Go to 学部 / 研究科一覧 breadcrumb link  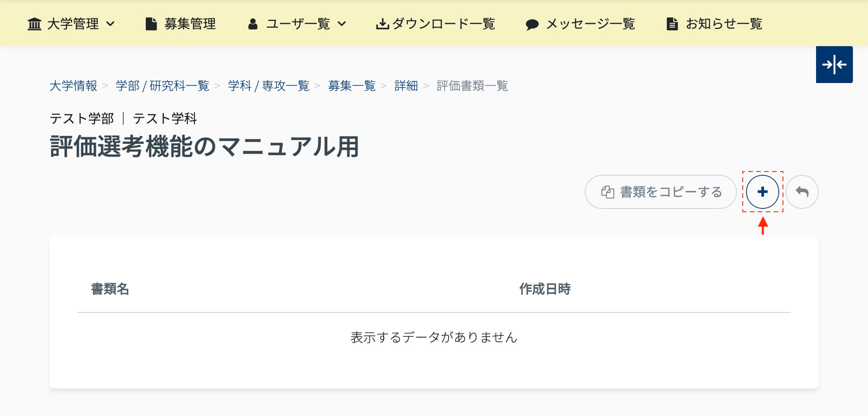163,86
